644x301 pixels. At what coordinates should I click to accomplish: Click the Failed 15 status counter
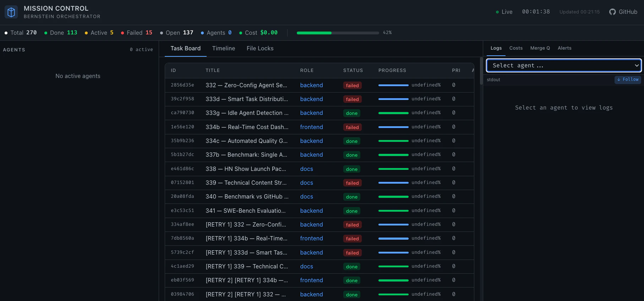(x=137, y=33)
